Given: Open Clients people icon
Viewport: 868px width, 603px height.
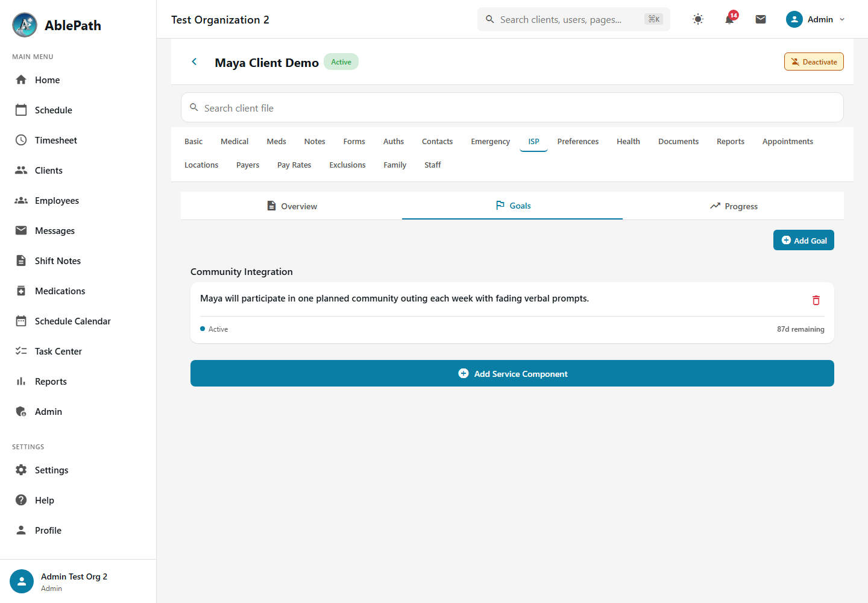Looking at the screenshot, I should pyautogui.click(x=21, y=170).
